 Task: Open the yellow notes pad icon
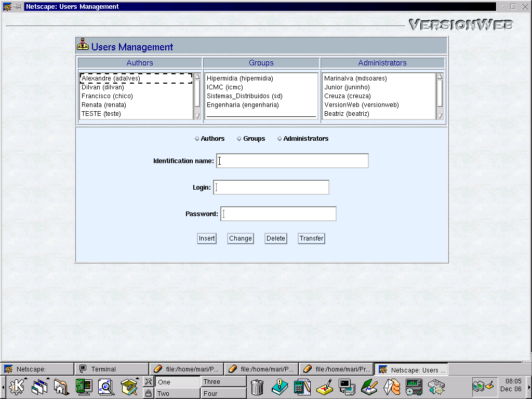(x=324, y=387)
